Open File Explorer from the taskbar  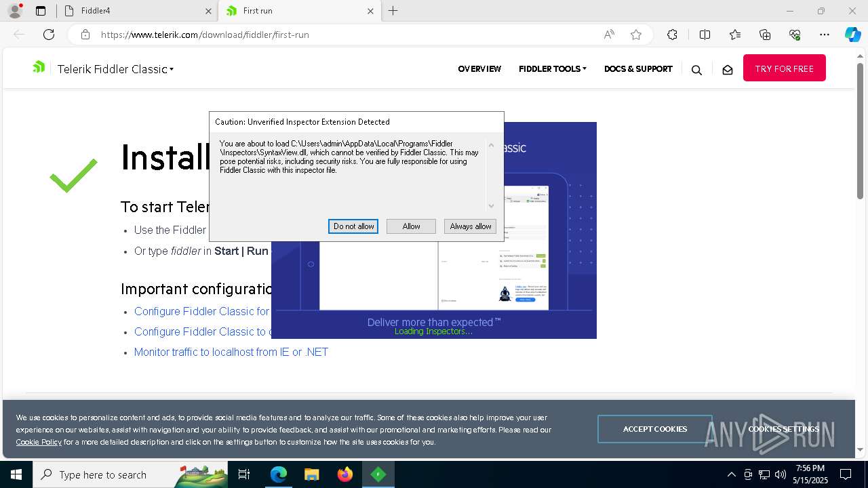(x=311, y=474)
